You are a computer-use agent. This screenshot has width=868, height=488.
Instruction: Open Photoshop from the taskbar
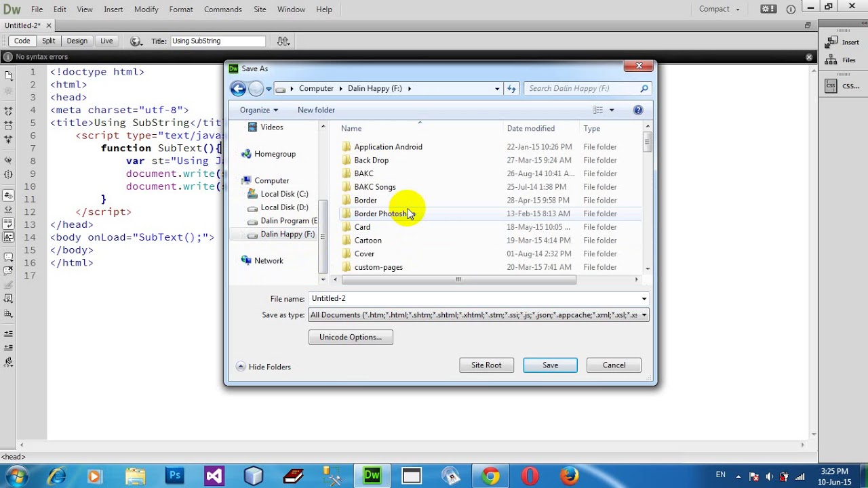click(x=175, y=476)
